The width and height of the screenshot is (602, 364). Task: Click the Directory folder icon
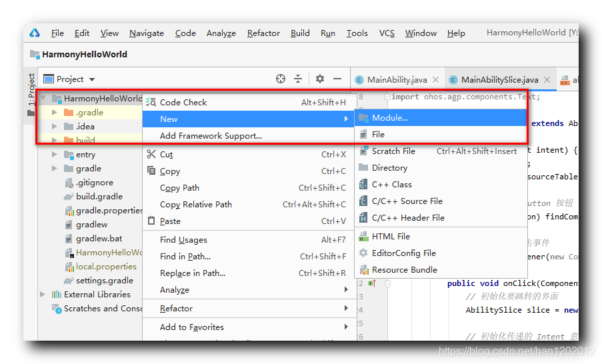click(x=363, y=167)
